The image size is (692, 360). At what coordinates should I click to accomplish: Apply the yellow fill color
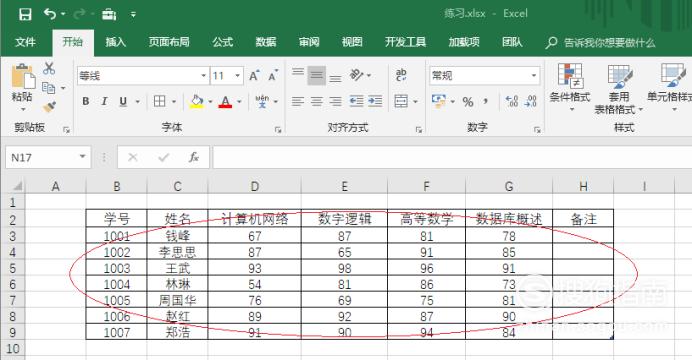click(x=197, y=102)
